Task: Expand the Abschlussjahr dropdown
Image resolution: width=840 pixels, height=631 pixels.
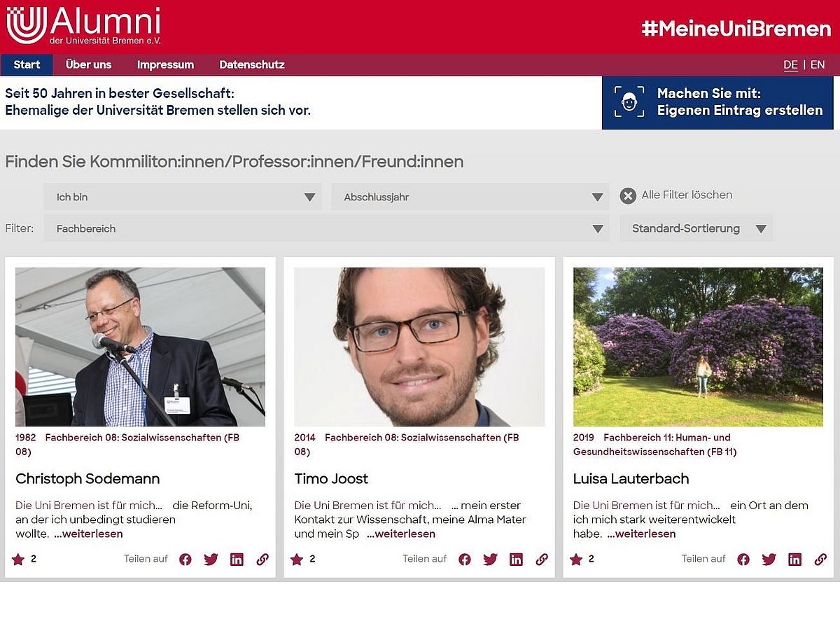Action: click(469, 197)
